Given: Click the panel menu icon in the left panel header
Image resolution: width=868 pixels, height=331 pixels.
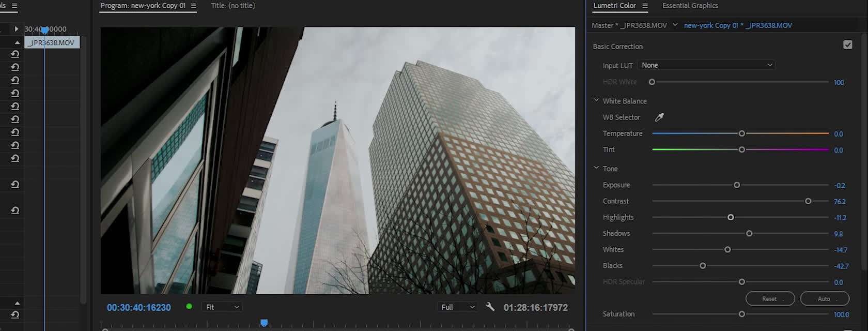Looking at the screenshot, I should tap(14, 6).
